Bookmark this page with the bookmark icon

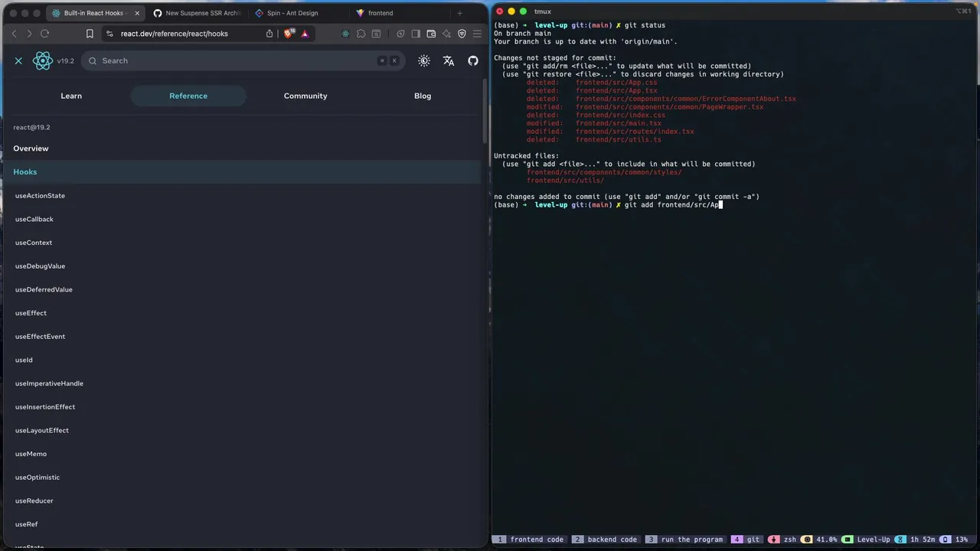coord(90,34)
